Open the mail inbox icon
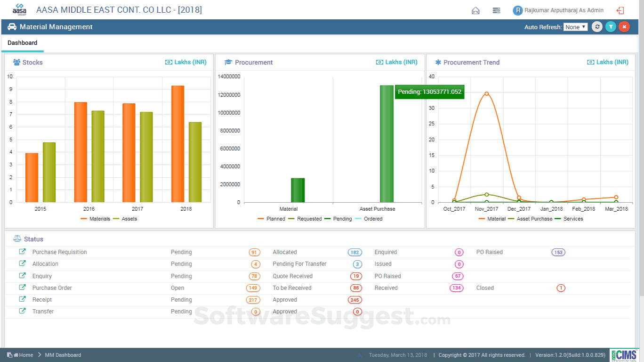The width and height of the screenshot is (644, 362). click(x=475, y=10)
